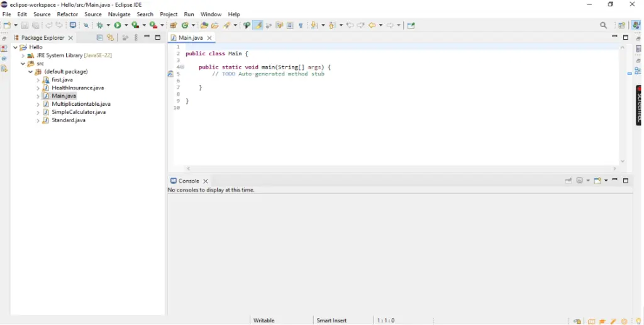Click the Search flashlight toolbar icon
The width and height of the screenshot is (644, 325).
click(226, 25)
